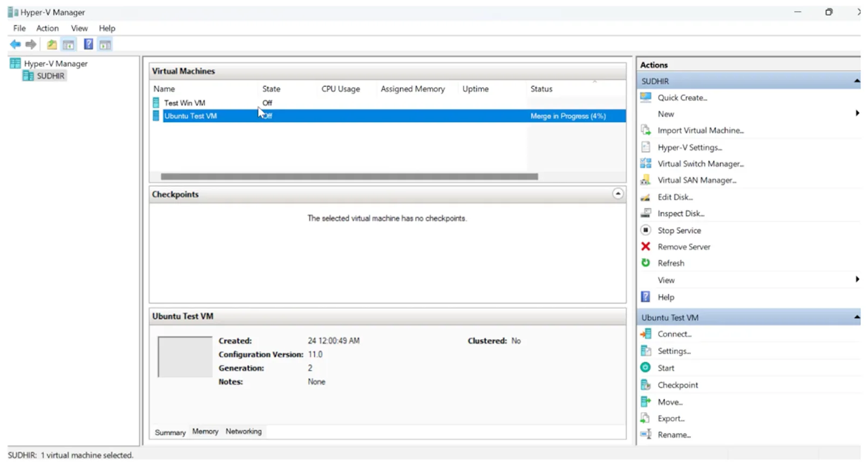This screenshot has height=466, width=868.
Task: Sort by the Uptime column header
Action: [476, 89]
